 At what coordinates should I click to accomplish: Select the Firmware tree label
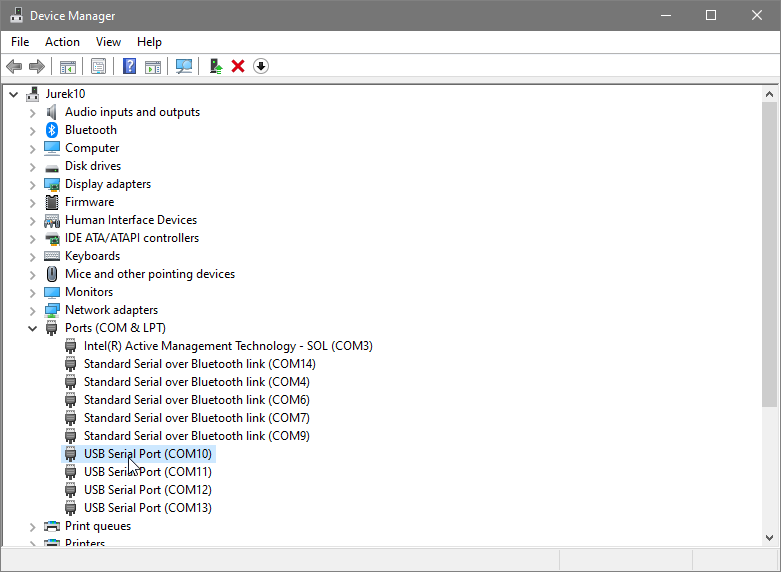(90, 202)
